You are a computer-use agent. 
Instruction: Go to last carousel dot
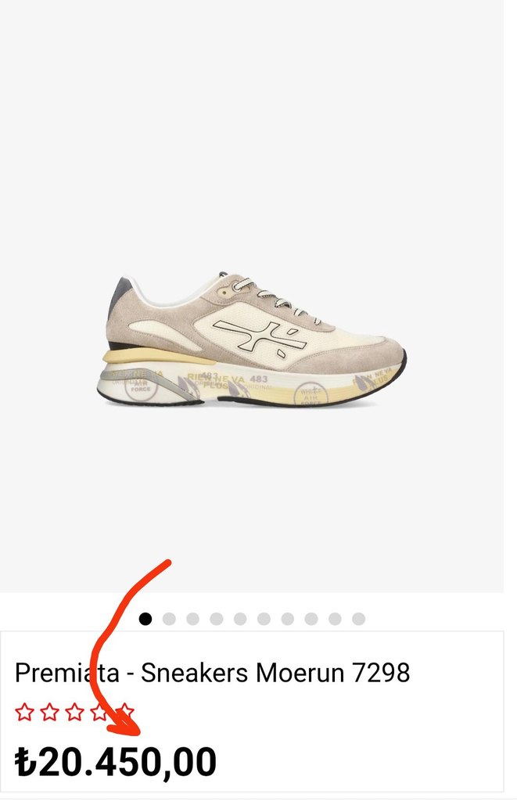pos(359,618)
